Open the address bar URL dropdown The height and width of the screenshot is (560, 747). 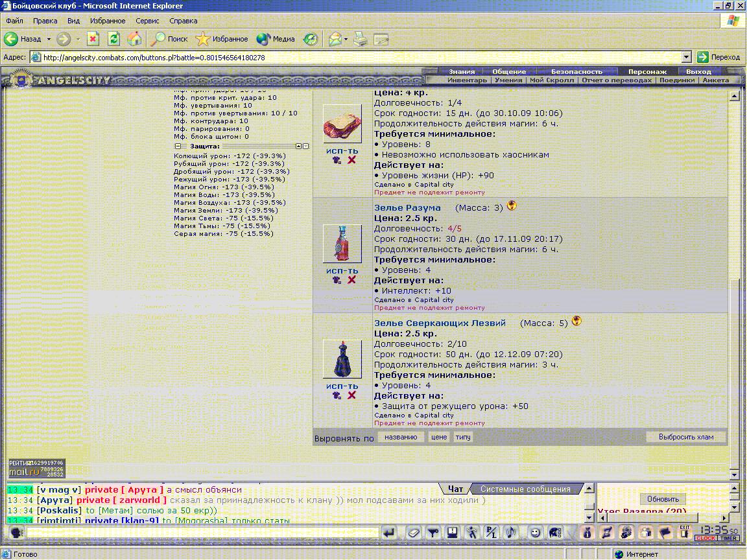coord(686,58)
